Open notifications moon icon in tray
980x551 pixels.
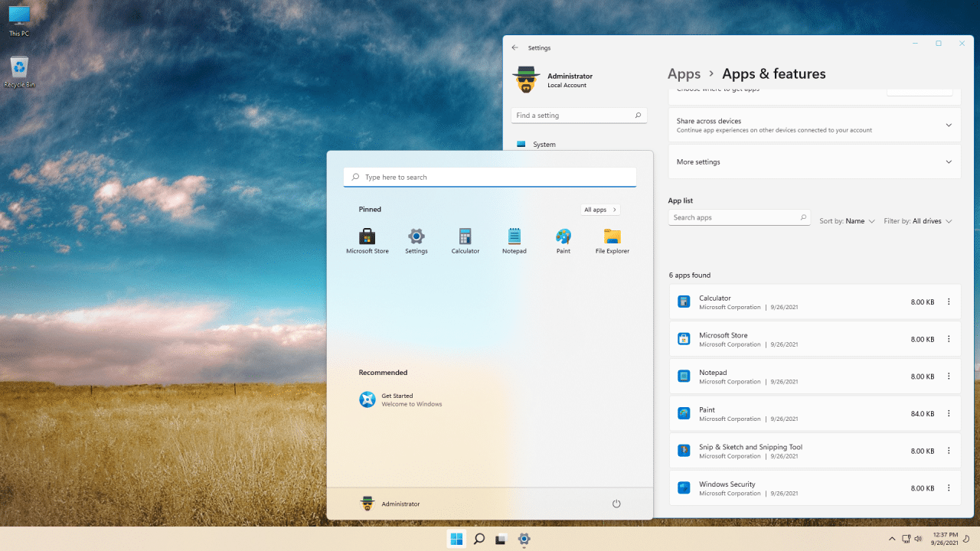pos(966,539)
